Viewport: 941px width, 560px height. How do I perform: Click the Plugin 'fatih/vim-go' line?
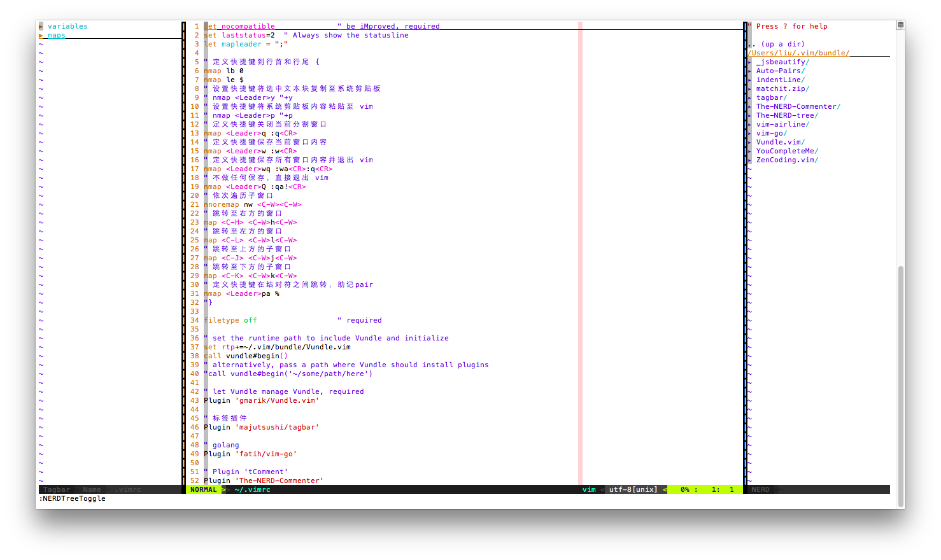pyautogui.click(x=250, y=454)
